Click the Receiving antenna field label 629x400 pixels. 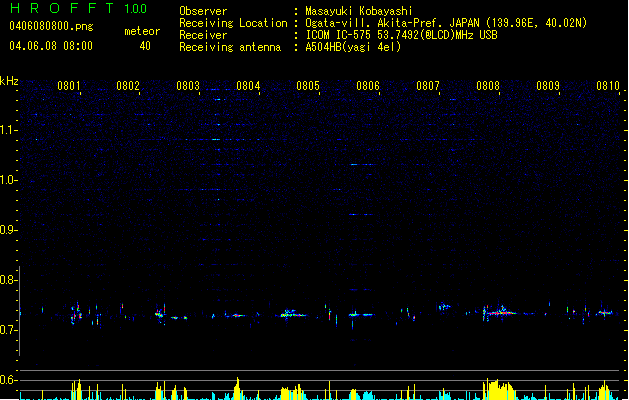[x=230, y=47]
